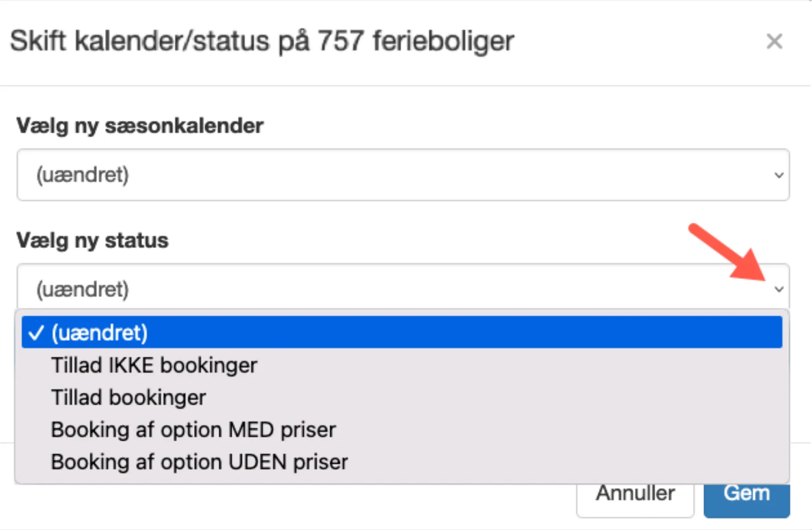Click the (uændret) text in sæsonkalender field
This screenshot has height=530, width=812.
point(82,175)
